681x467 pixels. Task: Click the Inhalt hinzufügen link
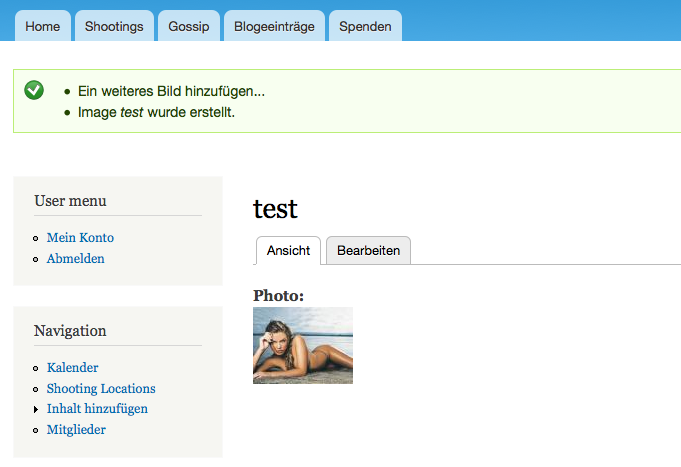97,409
